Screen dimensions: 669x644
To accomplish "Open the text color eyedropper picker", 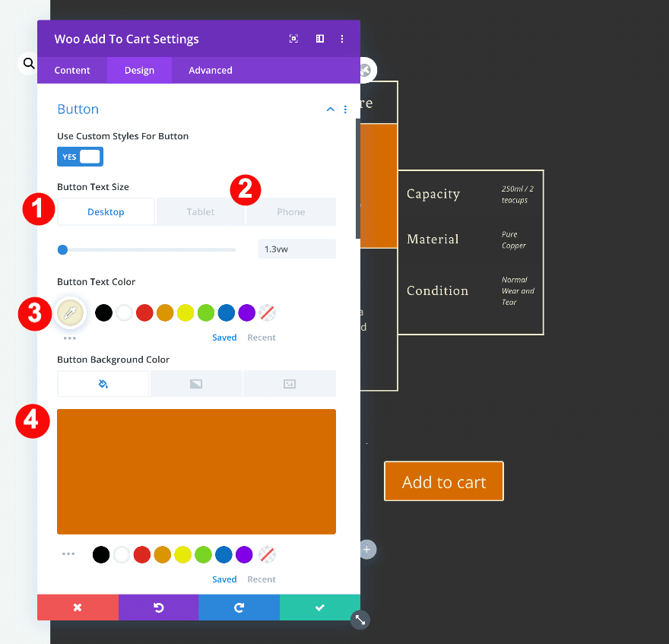I will pyautogui.click(x=70, y=312).
